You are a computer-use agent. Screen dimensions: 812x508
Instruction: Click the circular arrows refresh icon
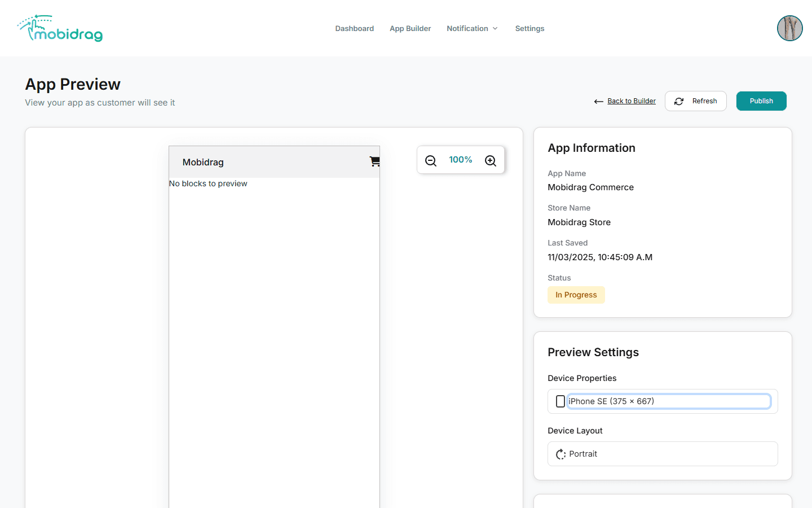(x=679, y=101)
